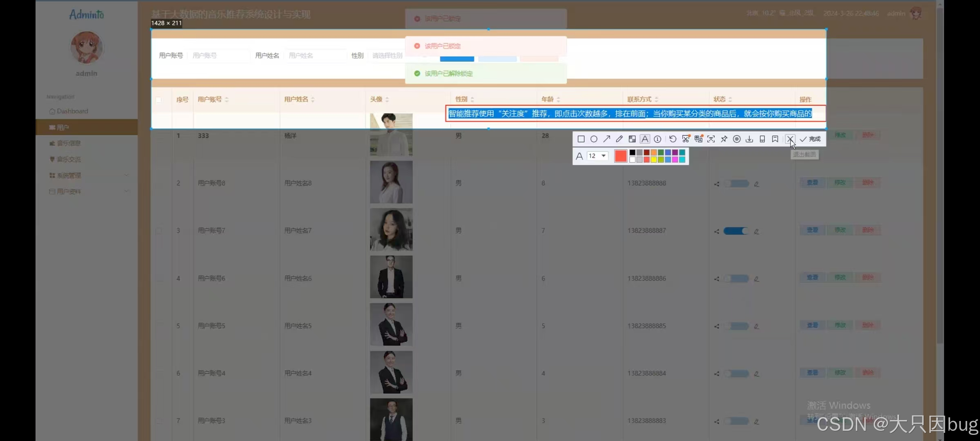The width and height of the screenshot is (980, 441).
Task: Toggle status switch for 用户账号8
Action: point(736,183)
